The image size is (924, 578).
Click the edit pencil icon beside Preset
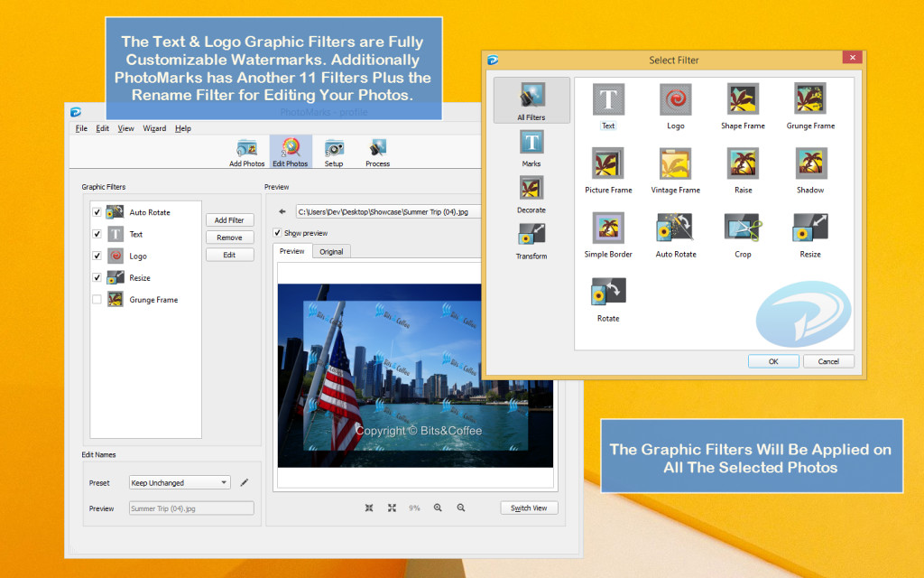[244, 482]
